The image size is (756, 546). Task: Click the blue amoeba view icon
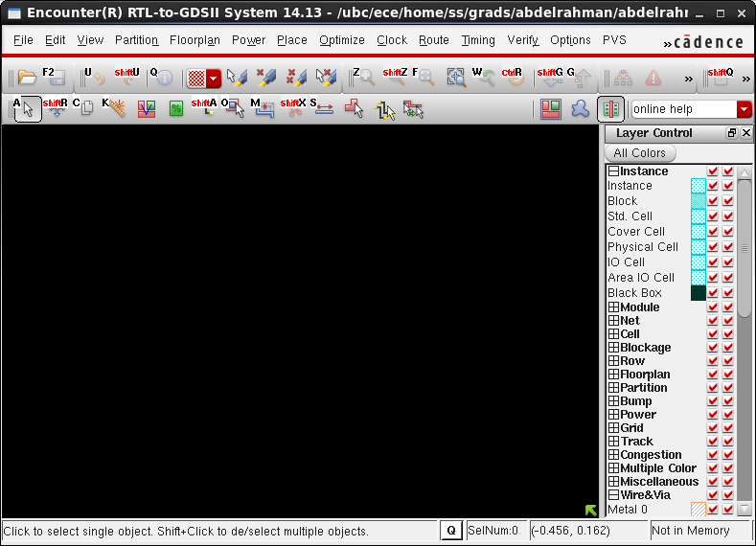click(580, 108)
